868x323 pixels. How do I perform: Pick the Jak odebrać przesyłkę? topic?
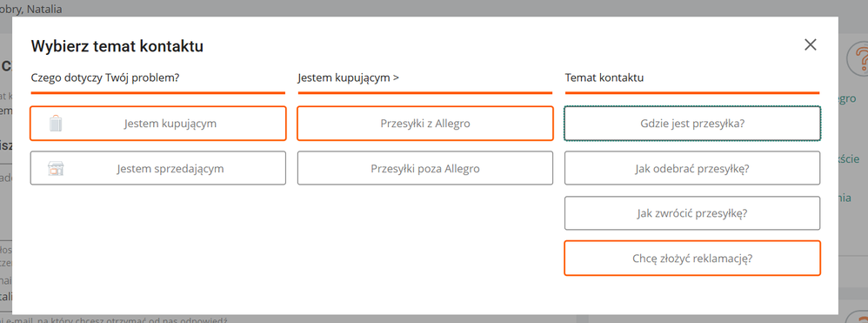point(692,168)
